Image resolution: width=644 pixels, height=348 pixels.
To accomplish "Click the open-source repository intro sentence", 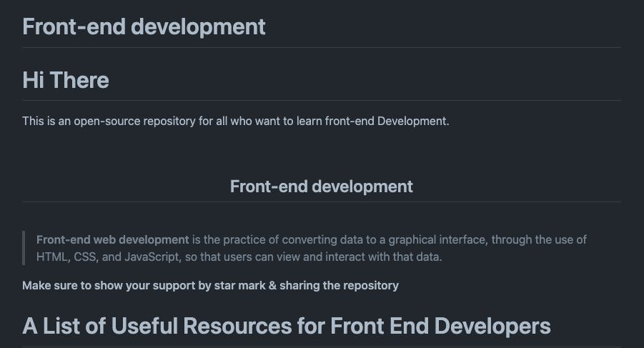I will point(236,121).
